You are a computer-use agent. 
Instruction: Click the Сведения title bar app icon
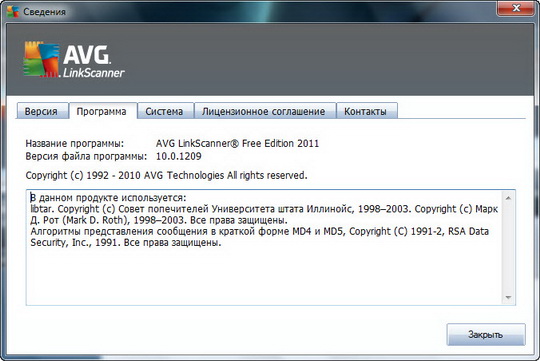(x=13, y=11)
